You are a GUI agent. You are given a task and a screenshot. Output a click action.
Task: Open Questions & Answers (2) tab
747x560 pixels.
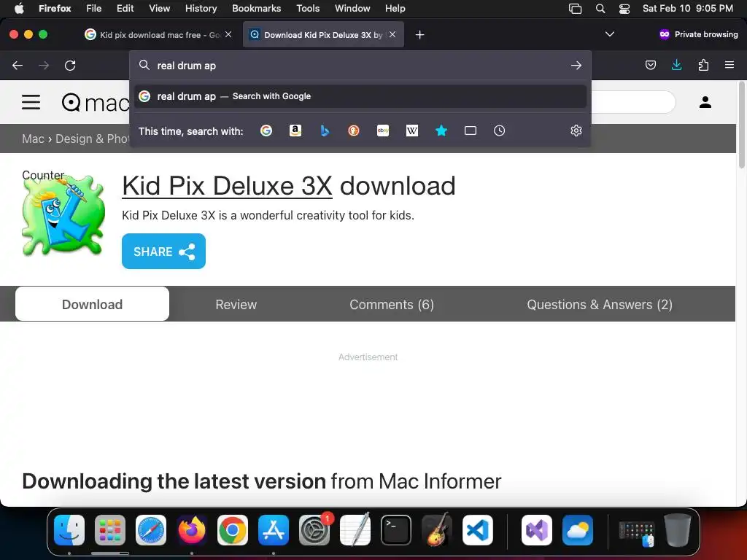pos(600,304)
